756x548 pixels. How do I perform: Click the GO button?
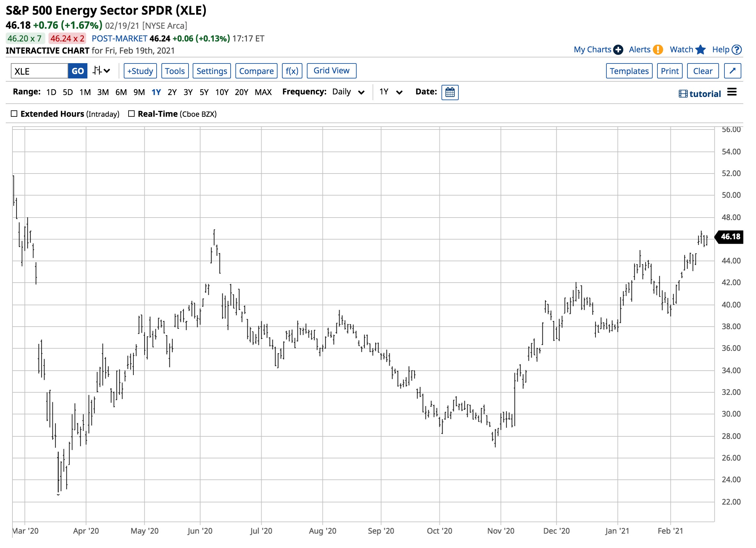pyautogui.click(x=78, y=71)
